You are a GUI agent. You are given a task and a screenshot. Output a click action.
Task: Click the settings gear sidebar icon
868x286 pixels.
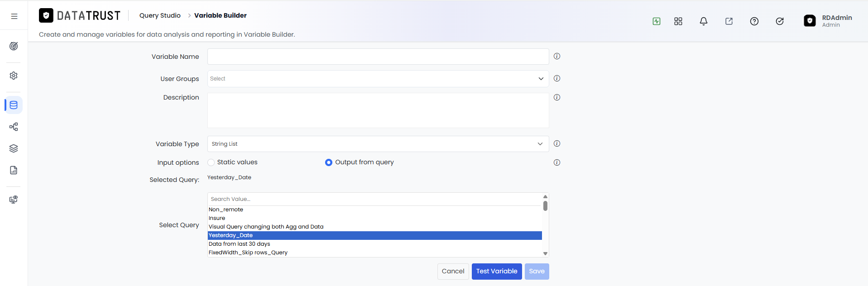(14, 76)
